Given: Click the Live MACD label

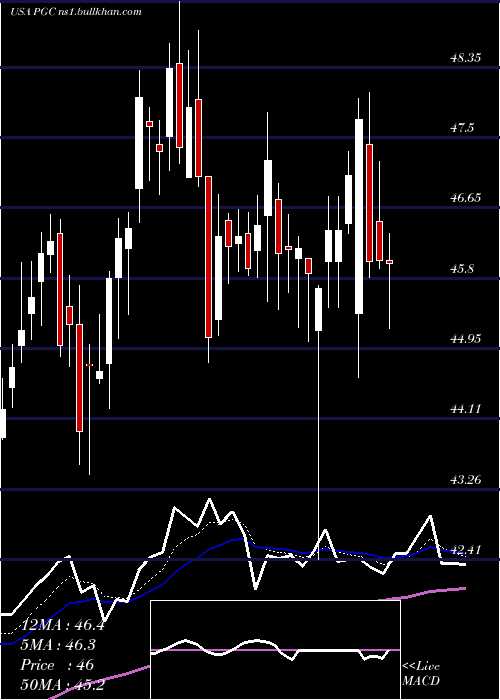Looking at the screenshot, I should (421, 674).
